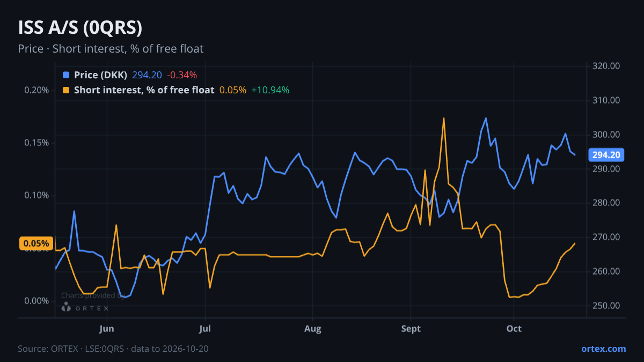Click the 0.00% left axis label
Screen dimensions: 644x362
click(x=36, y=301)
